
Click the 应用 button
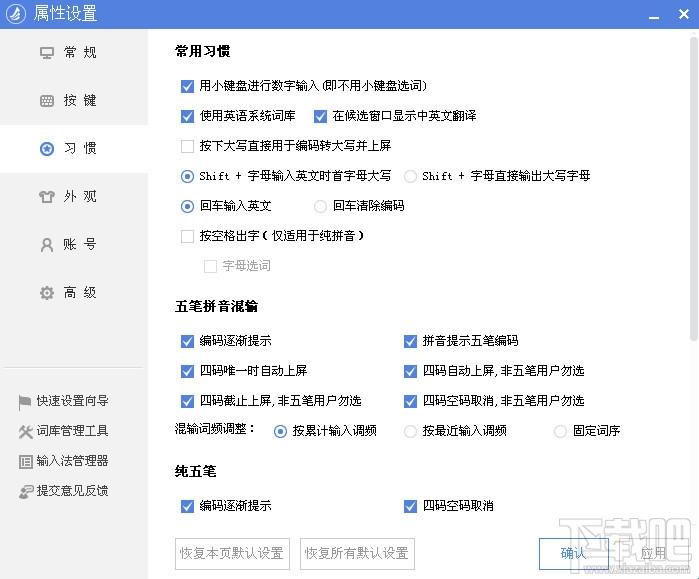click(653, 554)
